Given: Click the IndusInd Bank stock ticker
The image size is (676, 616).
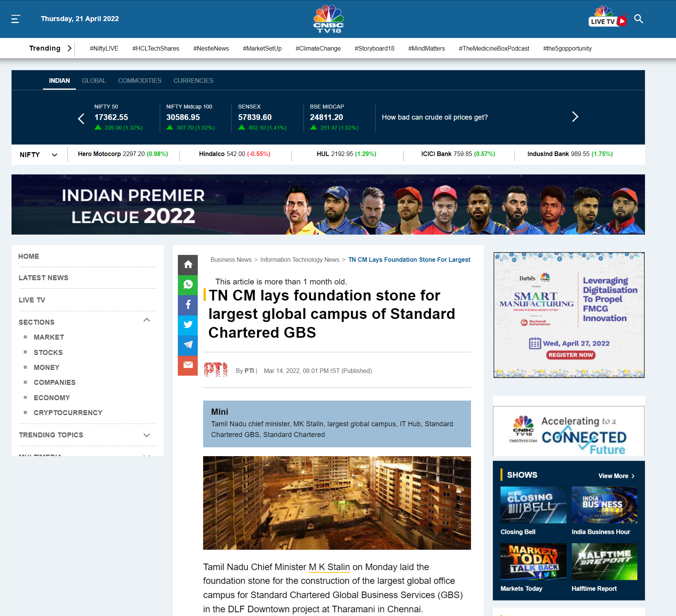Looking at the screenshot, I should click(x=570, y=154).
